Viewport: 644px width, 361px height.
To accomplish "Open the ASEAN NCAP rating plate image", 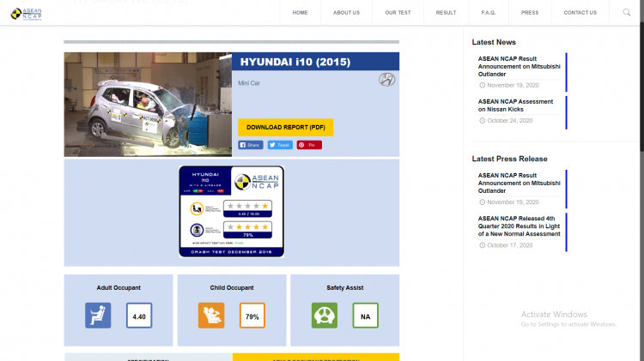I will tap(232, 211).
